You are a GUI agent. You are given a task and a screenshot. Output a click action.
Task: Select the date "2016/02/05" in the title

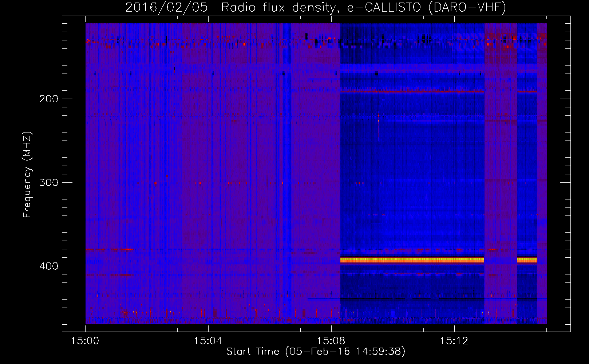point(166,7)
